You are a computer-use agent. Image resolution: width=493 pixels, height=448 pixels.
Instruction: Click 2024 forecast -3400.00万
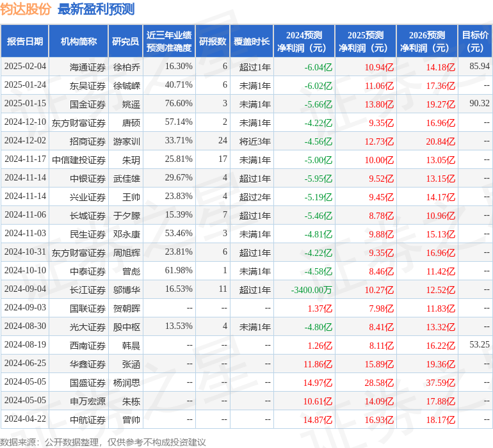click(x=312, y=290)
